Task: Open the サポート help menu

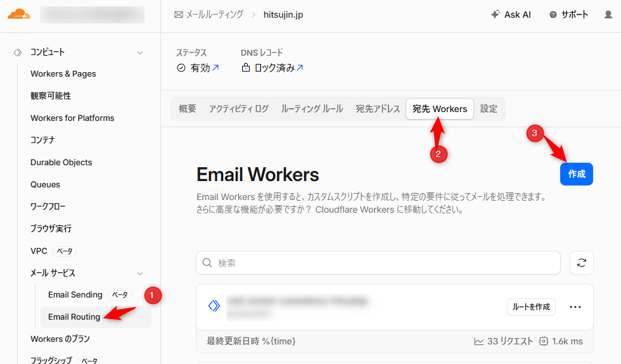Action: coord(568,15)
